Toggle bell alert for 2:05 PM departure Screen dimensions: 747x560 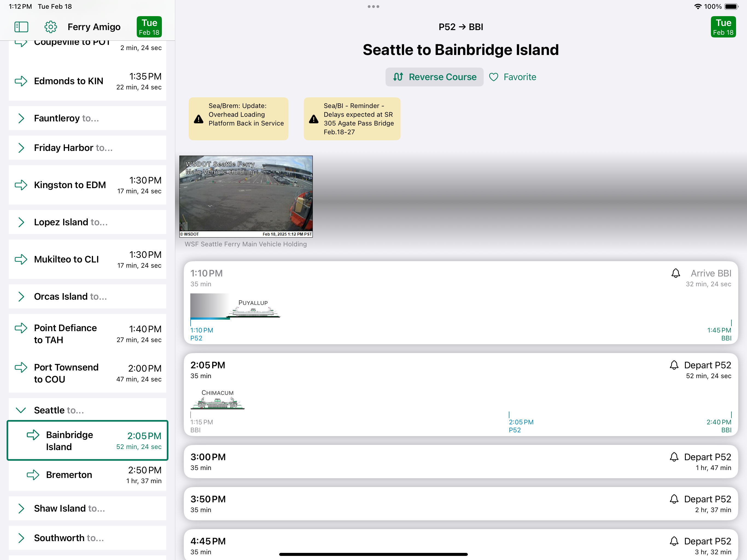click(x=674, y=365)
